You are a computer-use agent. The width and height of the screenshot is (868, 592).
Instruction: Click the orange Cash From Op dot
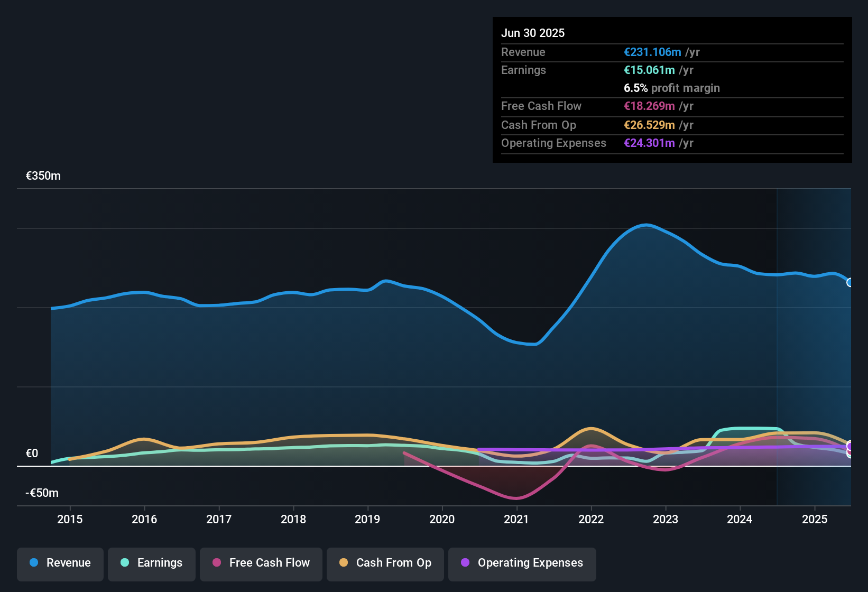(344, 562)
